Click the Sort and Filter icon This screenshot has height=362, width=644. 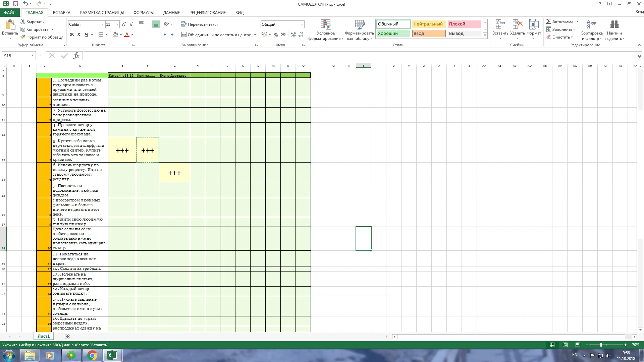[x=591, y=24]
